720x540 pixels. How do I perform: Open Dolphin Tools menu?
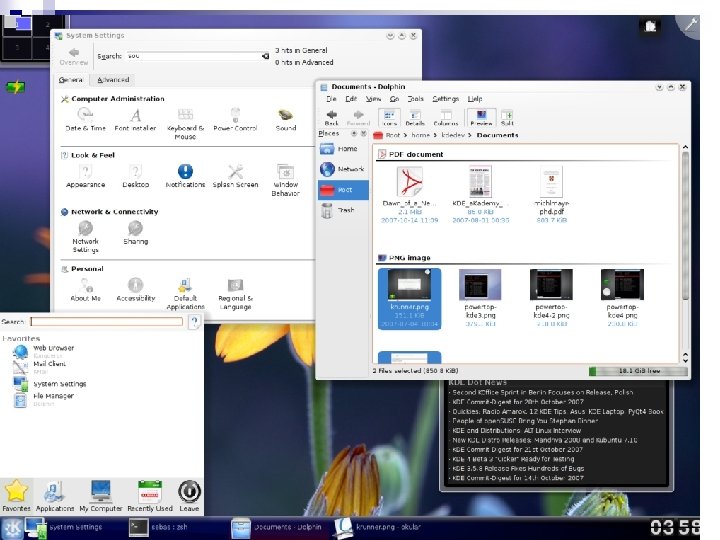point(416,99)
